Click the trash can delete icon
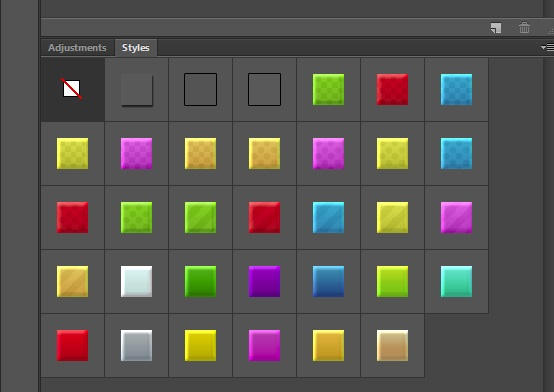This screenshot has width=554, height=392. pyautogui.click(x=524, y=28)
